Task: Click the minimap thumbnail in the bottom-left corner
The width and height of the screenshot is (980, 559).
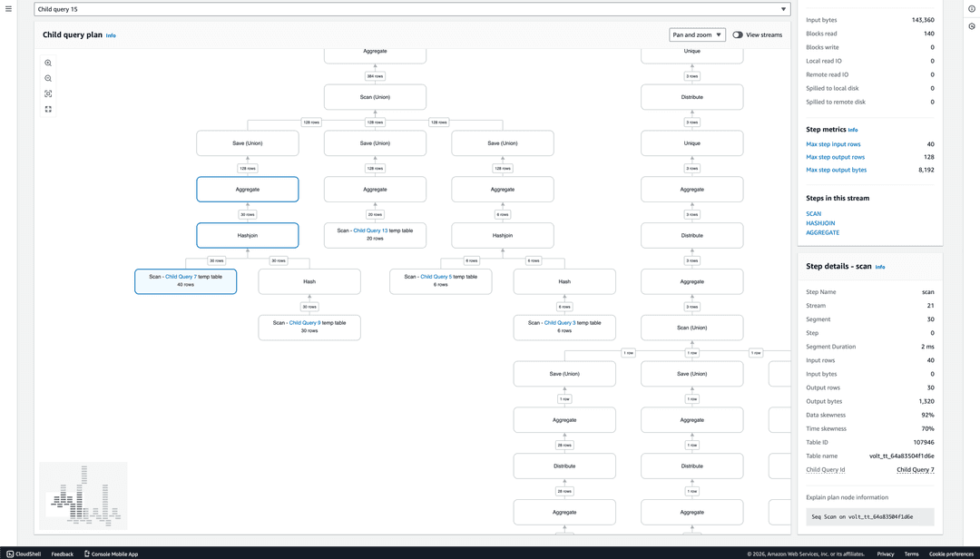Action: 83,495
